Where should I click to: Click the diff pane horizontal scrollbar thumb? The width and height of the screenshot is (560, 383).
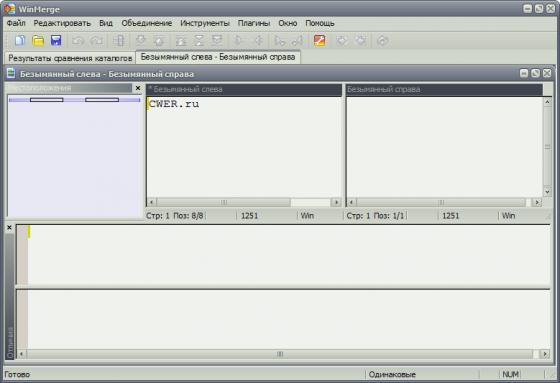[280, 354]
